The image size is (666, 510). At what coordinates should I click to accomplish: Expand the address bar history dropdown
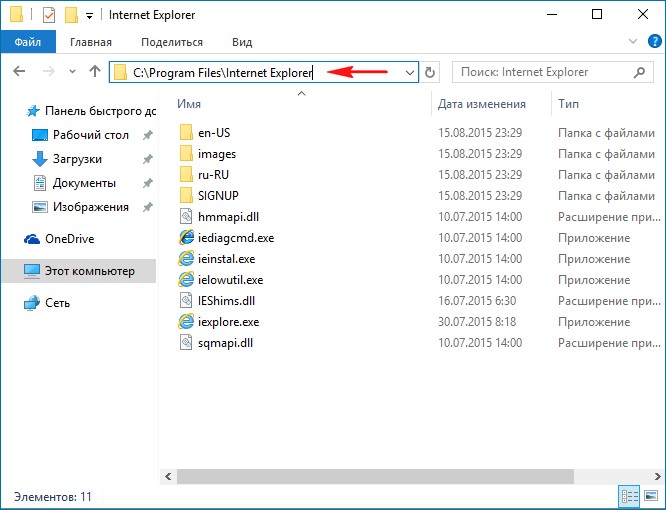pyautogui.click(x=409, y=72)
